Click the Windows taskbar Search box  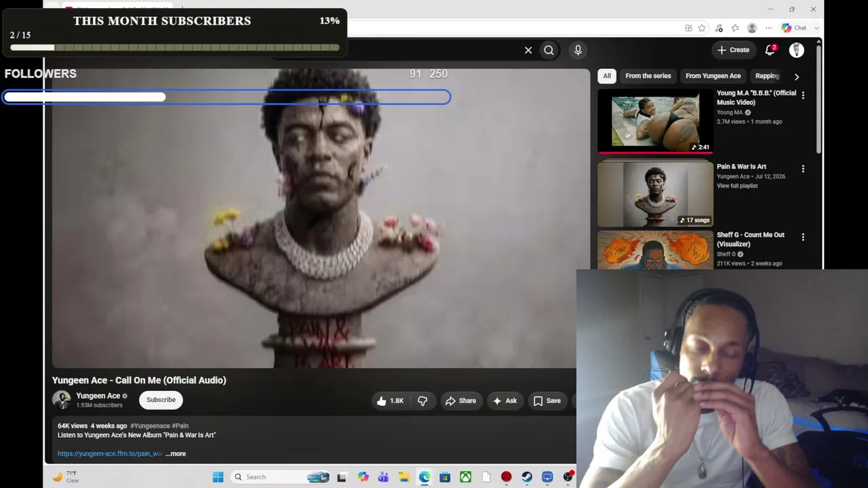280,477
